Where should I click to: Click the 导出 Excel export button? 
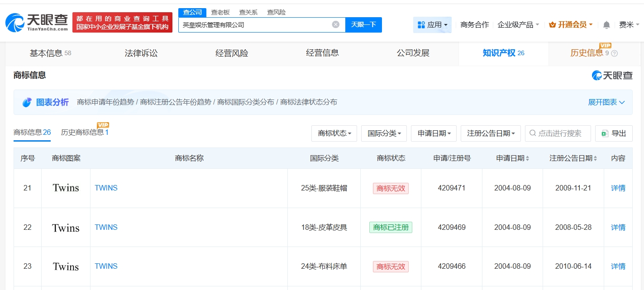614,133
